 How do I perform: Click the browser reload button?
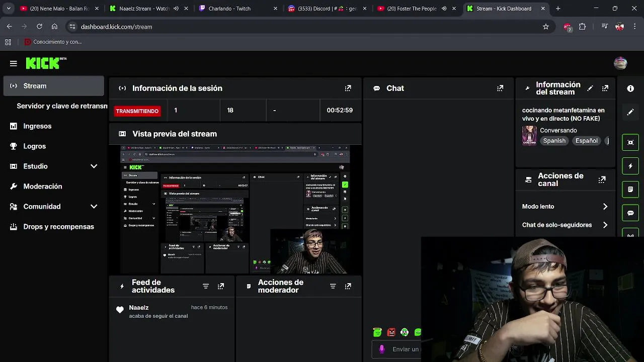pos(39,27)
